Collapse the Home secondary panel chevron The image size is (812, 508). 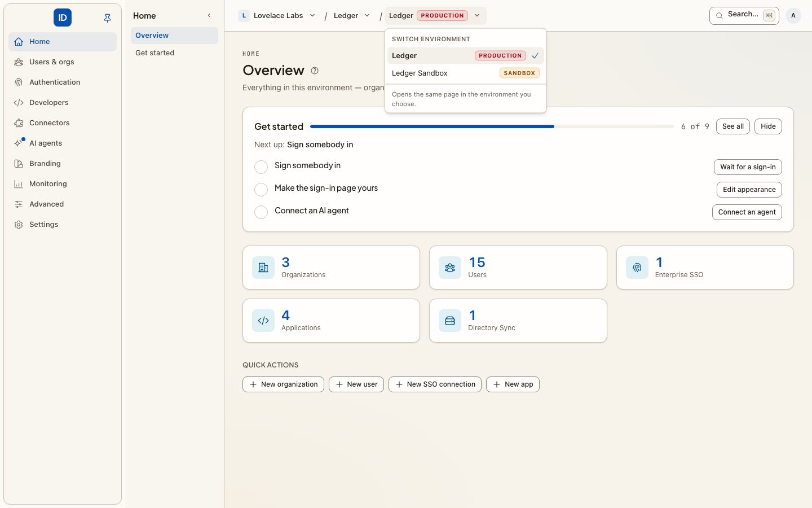[209, 16]
